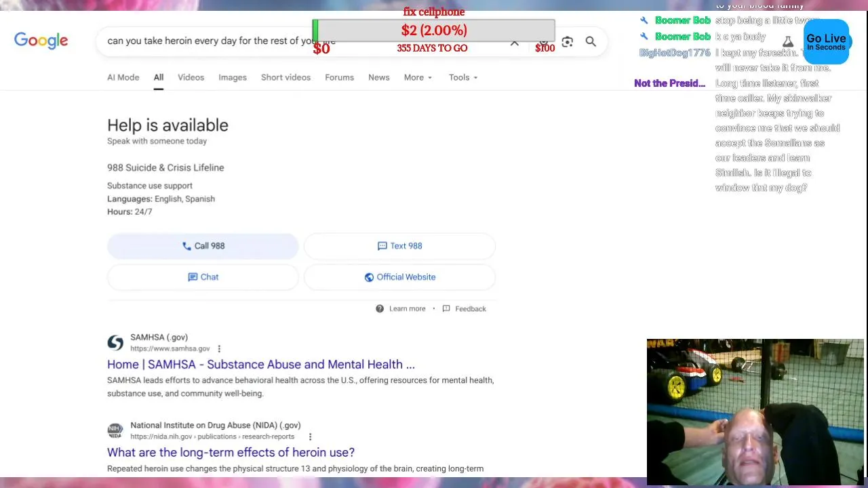Open Forums tab
This screenshot has width=868, height=488.
[x=339, y=77]
